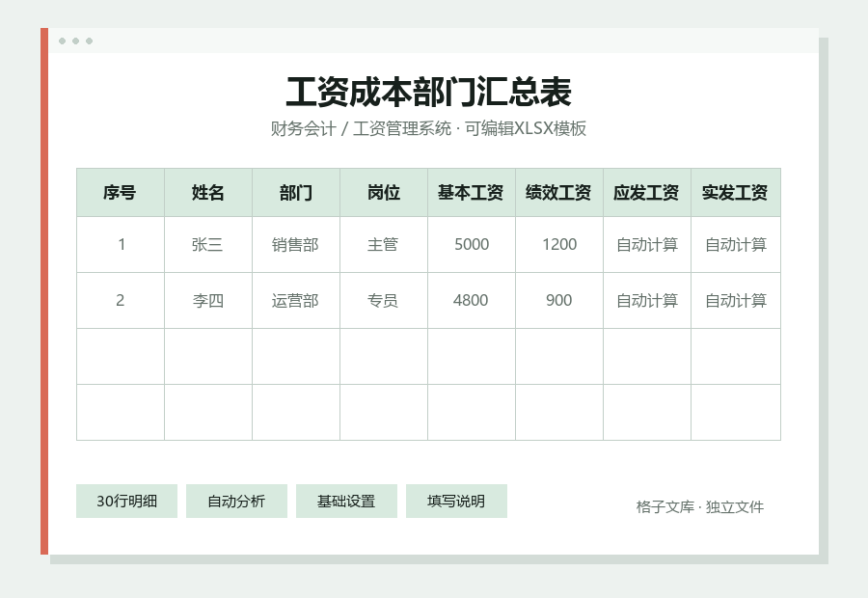Screen dimensions: 868x598
Task: Select 张三's 实发工资 自动计算 cell
Action: pyautogui.click(x=736, y=245)
